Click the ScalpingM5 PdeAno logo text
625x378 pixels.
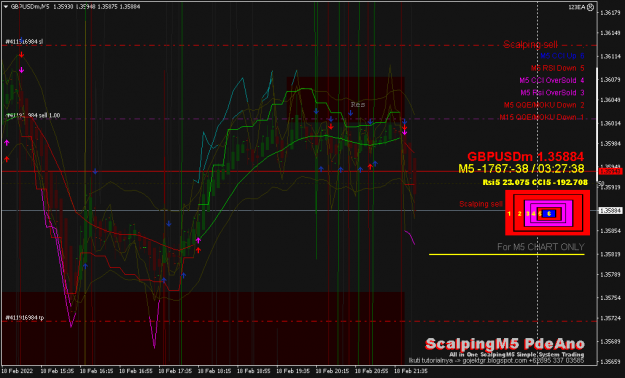click(x=505, y=344)
